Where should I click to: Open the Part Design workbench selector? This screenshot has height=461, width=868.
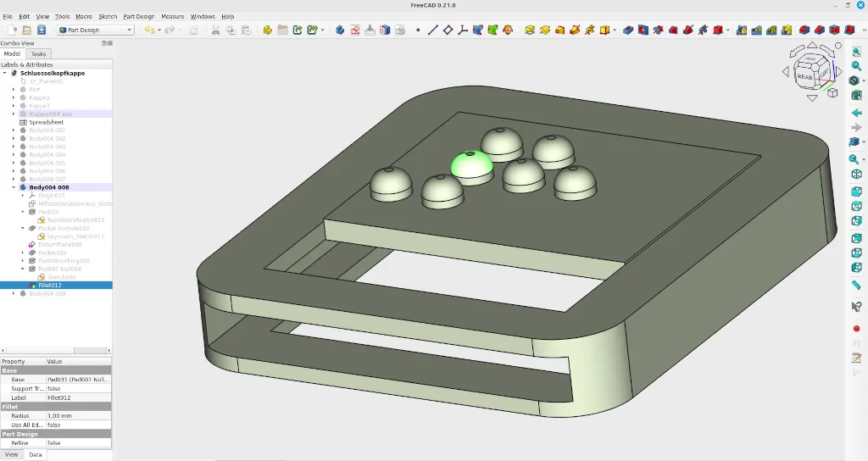pos(95,30)
